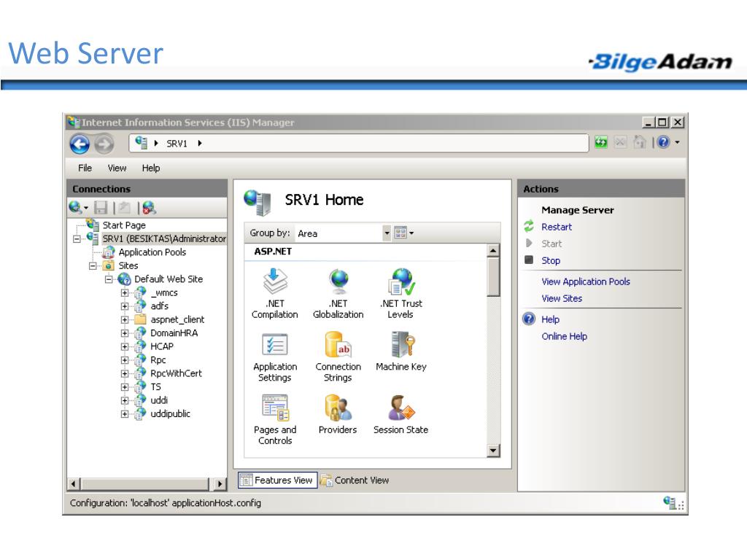Click the Create New Connection icon
Screen dimensions: 747x560
[75, 208]
